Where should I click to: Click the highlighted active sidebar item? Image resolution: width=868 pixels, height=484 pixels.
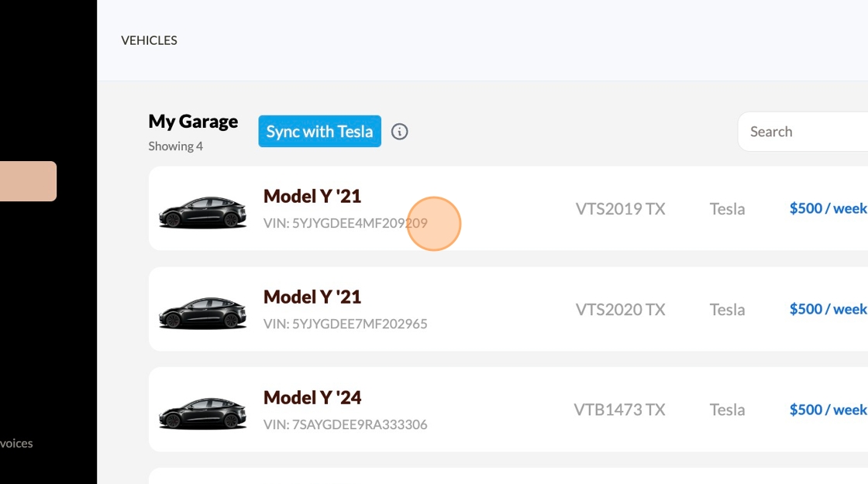click(28, 181)
